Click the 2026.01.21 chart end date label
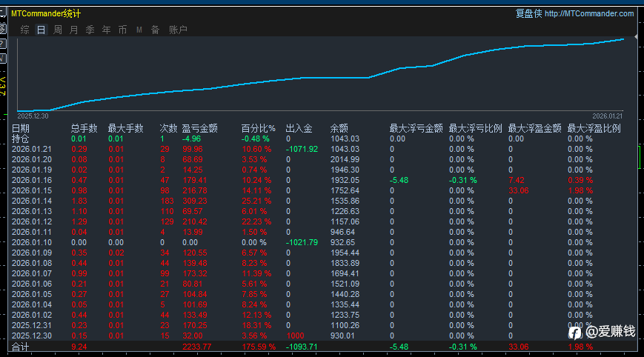 pyautogui.click(x=607, y=116)
